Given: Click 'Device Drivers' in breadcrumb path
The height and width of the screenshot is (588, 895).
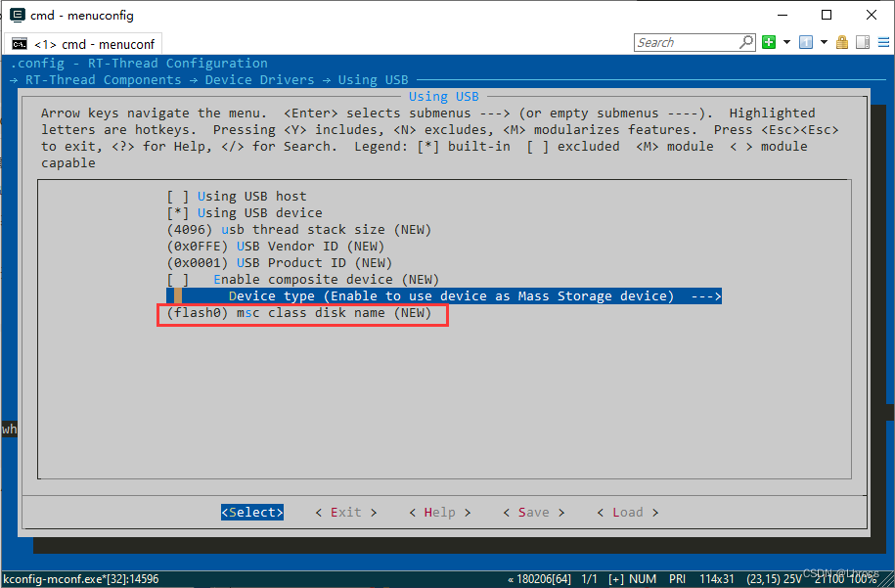Looking at the screenshot, I should point(260,80).
